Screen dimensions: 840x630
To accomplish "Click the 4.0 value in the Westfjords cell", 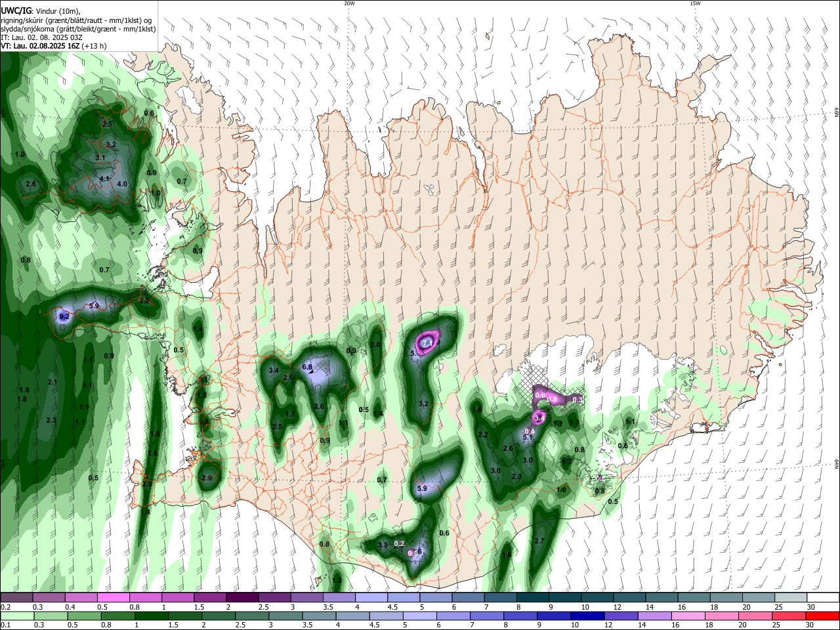I will pos(122,184).
